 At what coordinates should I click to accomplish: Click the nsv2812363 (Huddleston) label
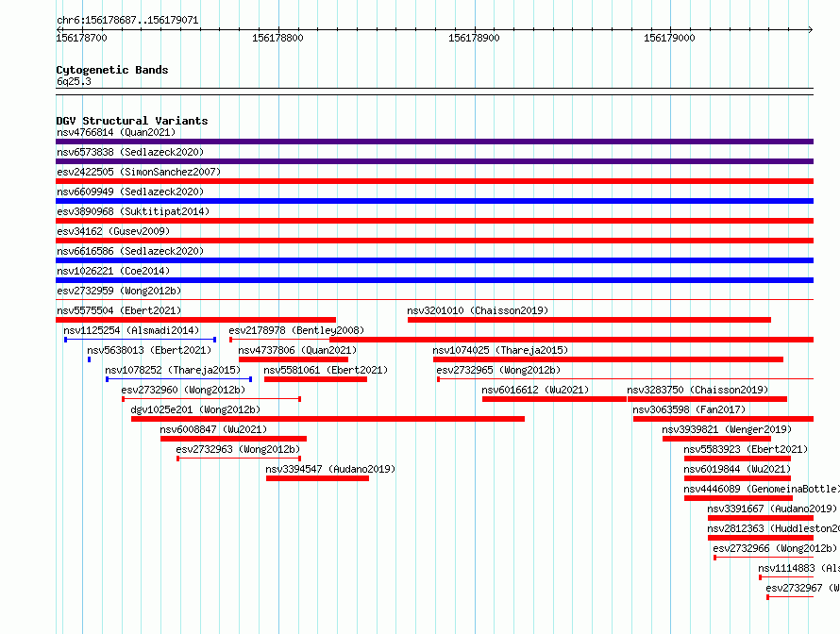pos(774,528)
